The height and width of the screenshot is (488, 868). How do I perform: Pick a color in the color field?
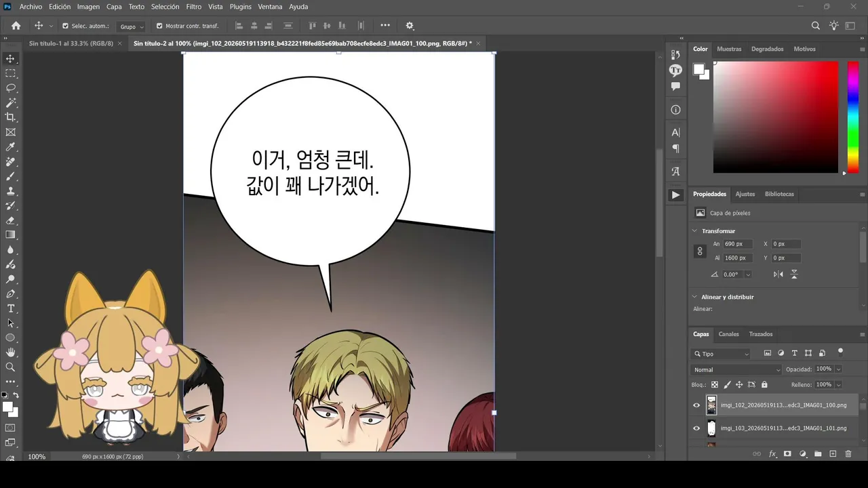[776, 117]
